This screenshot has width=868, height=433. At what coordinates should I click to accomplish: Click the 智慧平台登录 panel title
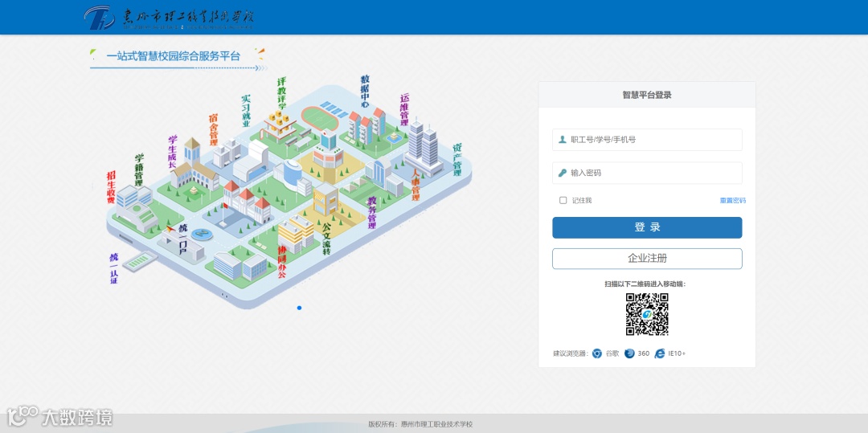tap(647, 95)
